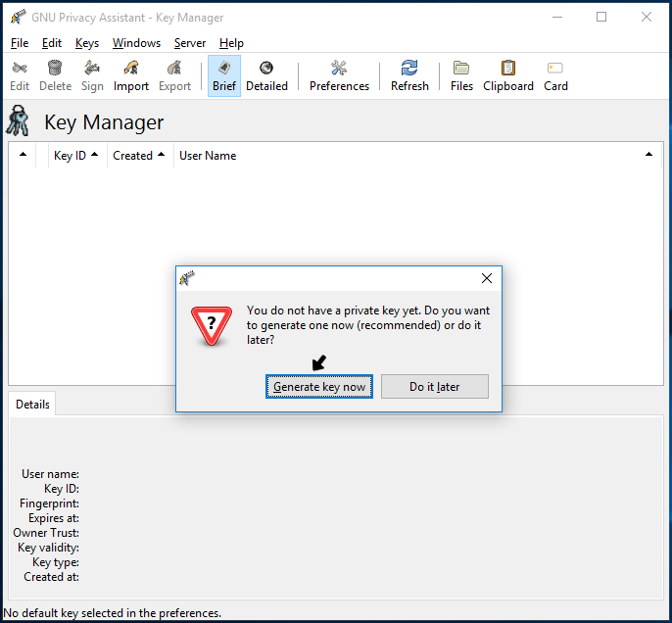
Task: Click the 'Key type:' label in Details
Action: pyautogui.click(x=55, y=561)
